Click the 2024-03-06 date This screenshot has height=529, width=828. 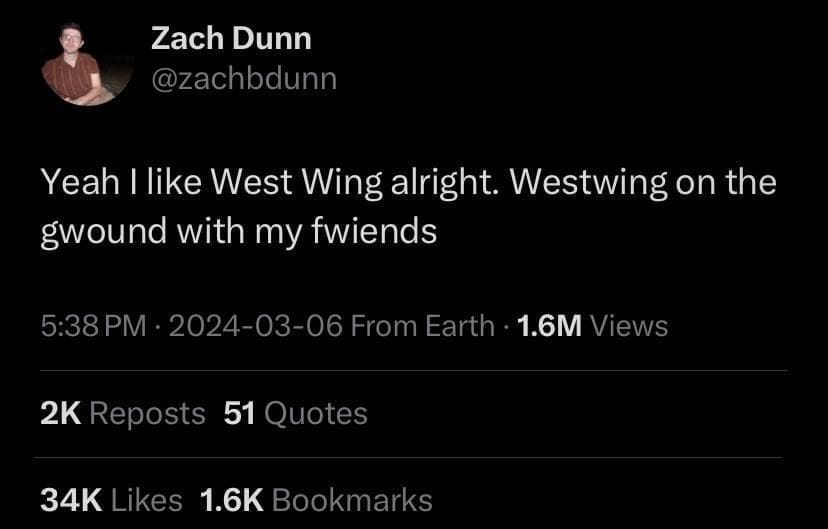point(256,326)
